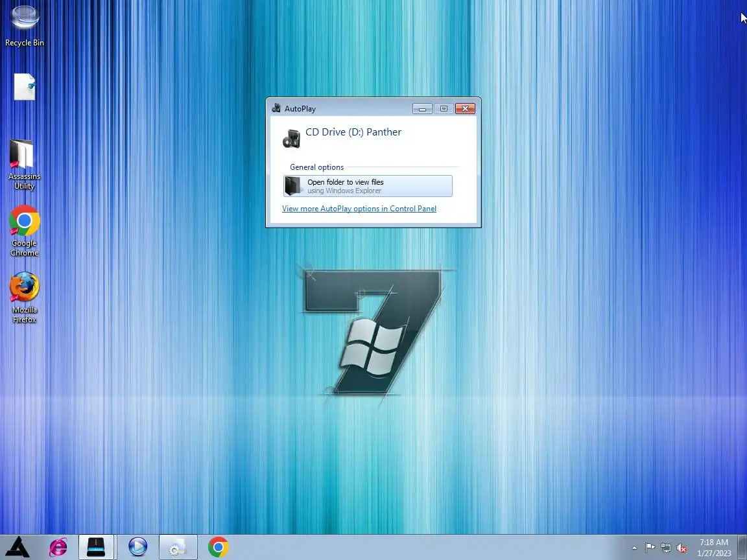Open the clock showing 7:18 AM
The height and width of the screenshot is (560, 747).
pyautogui.click(x=714, y=548)
